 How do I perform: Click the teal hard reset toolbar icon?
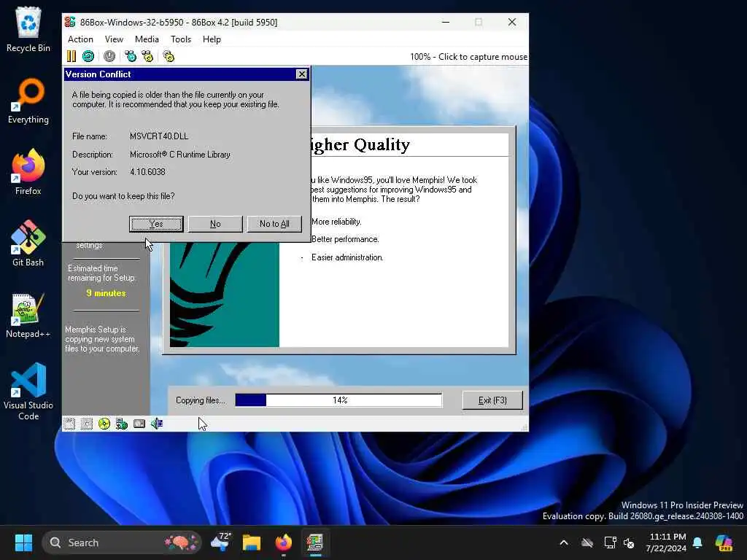(x=88, y=56)
